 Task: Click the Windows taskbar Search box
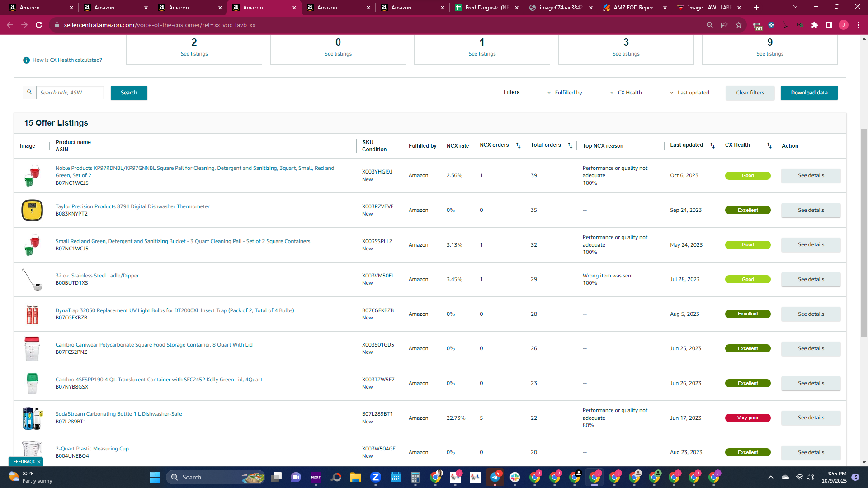(216, 477)
